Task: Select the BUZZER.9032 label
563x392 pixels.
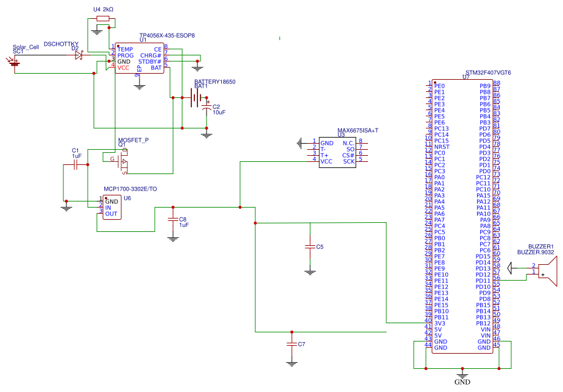Action: pyautogui.click(x=536, y=252)
